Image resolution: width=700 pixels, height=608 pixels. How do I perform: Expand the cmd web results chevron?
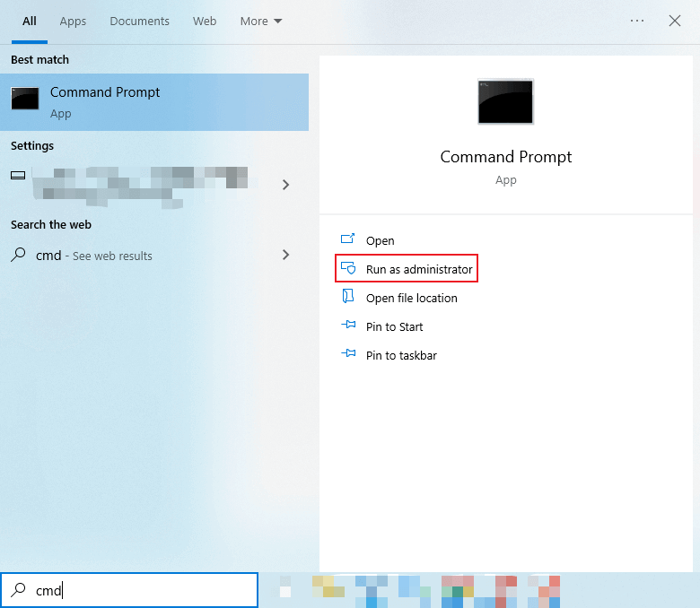tap(285, 255)
